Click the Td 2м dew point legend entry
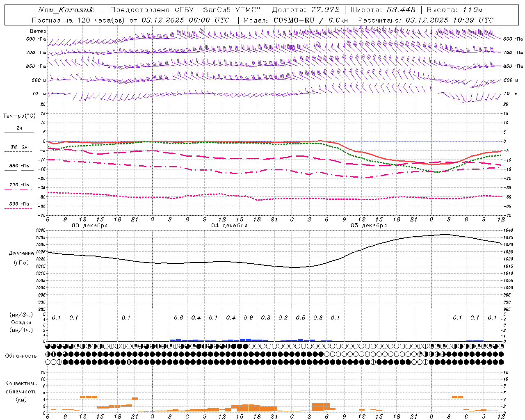The image size is (525, 420). click(x=19, y=147)
